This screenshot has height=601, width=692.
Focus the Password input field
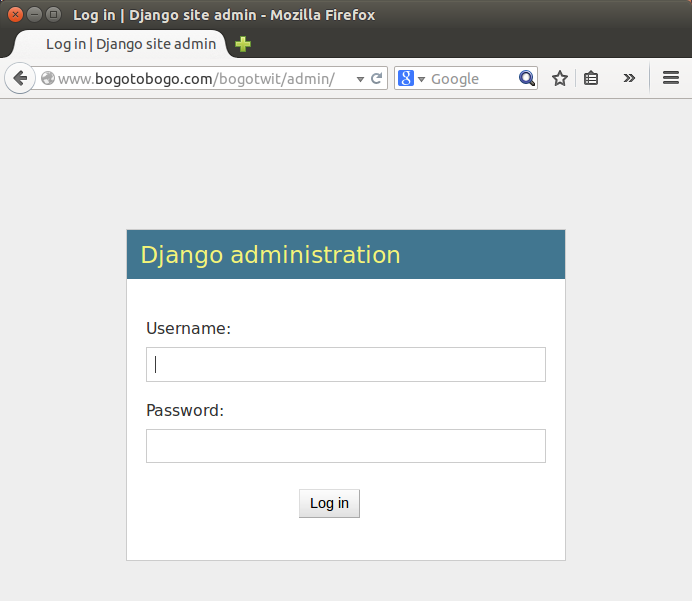346,446
